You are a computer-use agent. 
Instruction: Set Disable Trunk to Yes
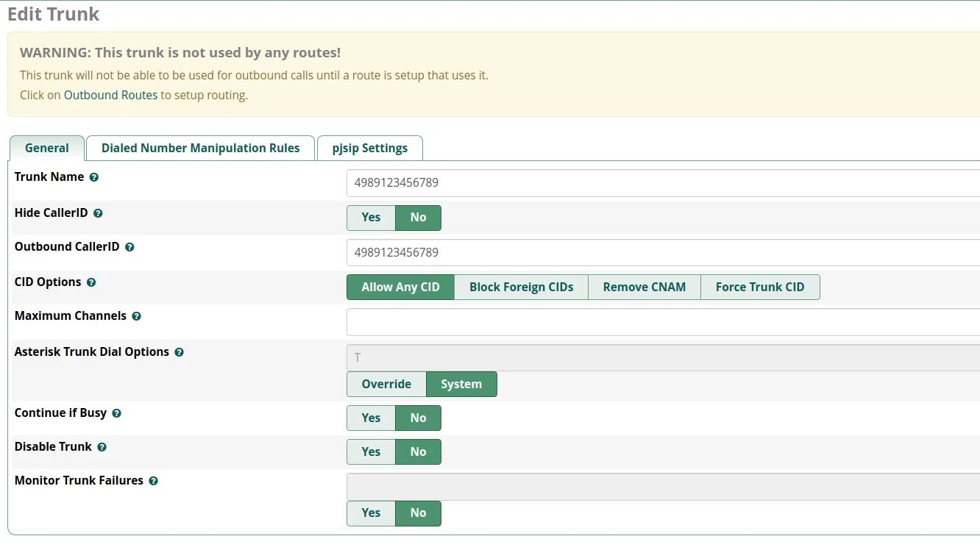click(371, 452)
